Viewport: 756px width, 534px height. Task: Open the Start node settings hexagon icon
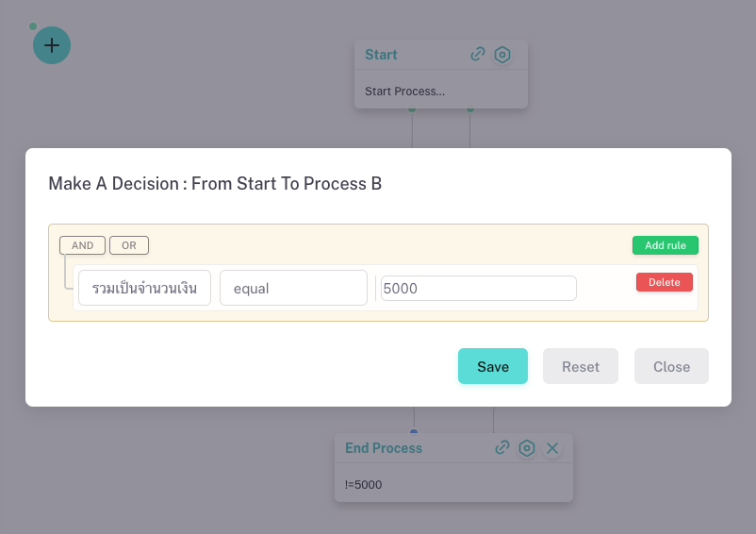point(503,55)
